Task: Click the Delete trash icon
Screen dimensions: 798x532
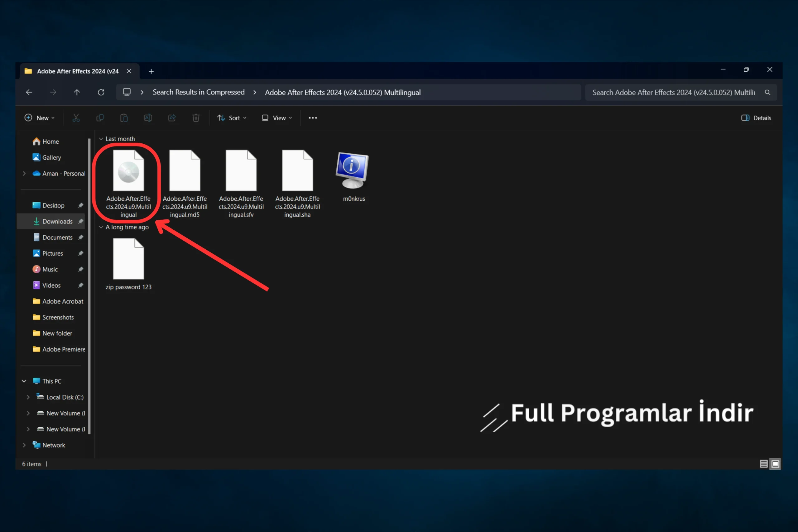Action: coord(196,118)
